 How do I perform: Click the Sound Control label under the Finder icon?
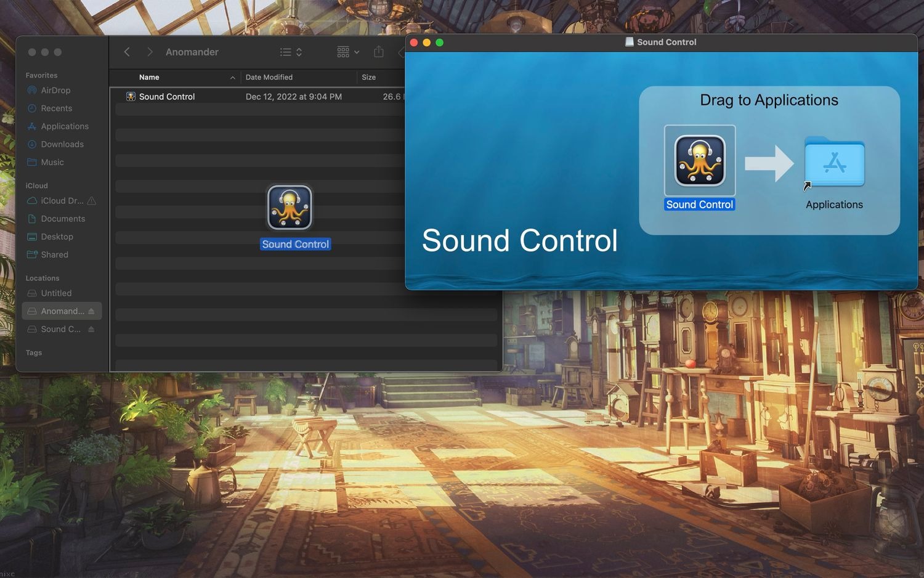point(296,244)
